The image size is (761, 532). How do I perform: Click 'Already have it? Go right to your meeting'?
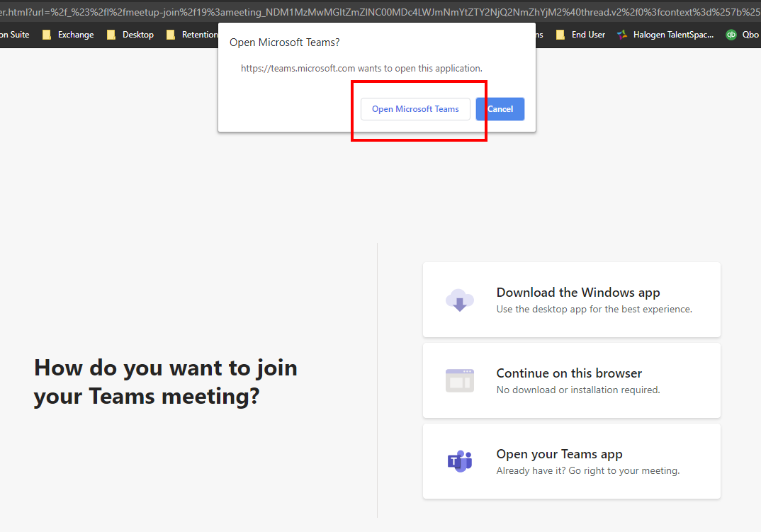(x=587, y=470)
